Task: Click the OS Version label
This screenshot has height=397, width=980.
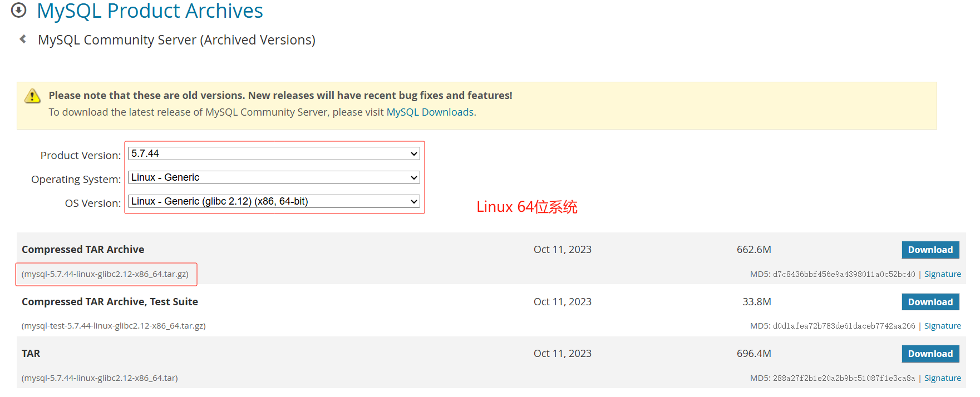Action: point(92,204)
